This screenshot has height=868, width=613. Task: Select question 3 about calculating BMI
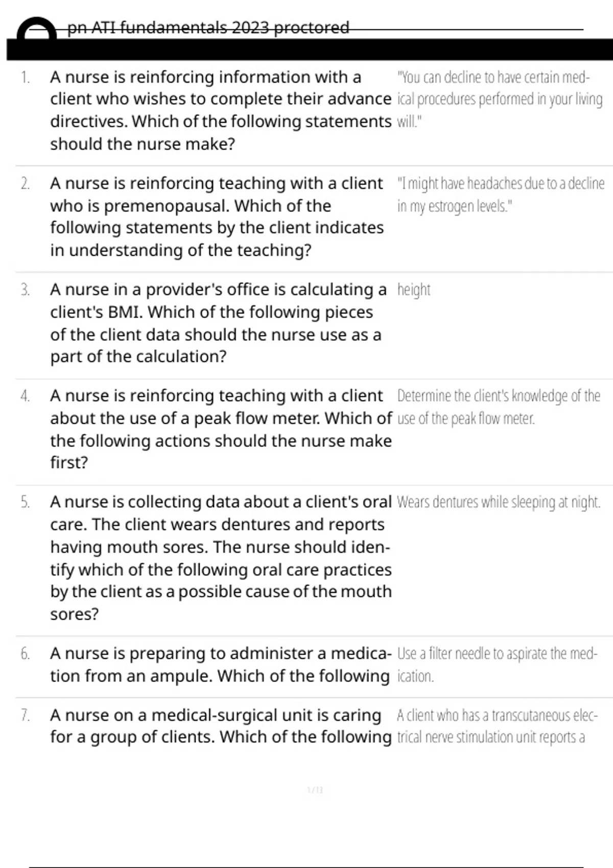(218, 323)
